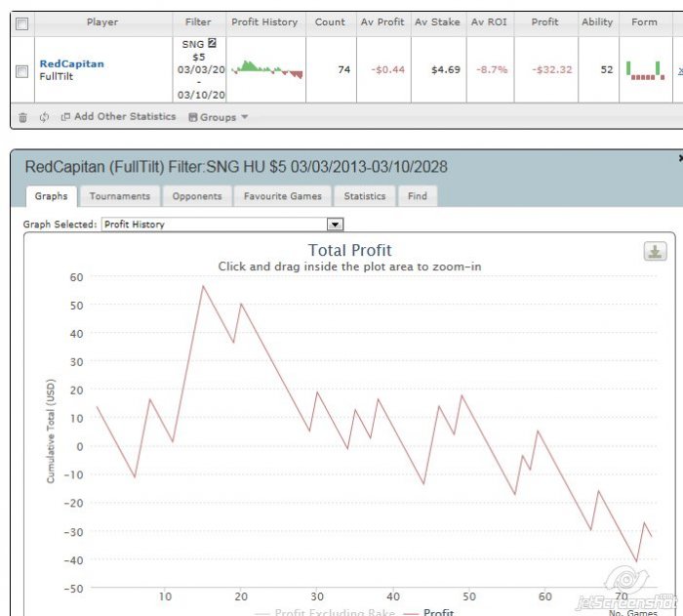The height and width of the screenshot is (616, 683).
Task: Open the Find tab
Action: pos(418,196)
